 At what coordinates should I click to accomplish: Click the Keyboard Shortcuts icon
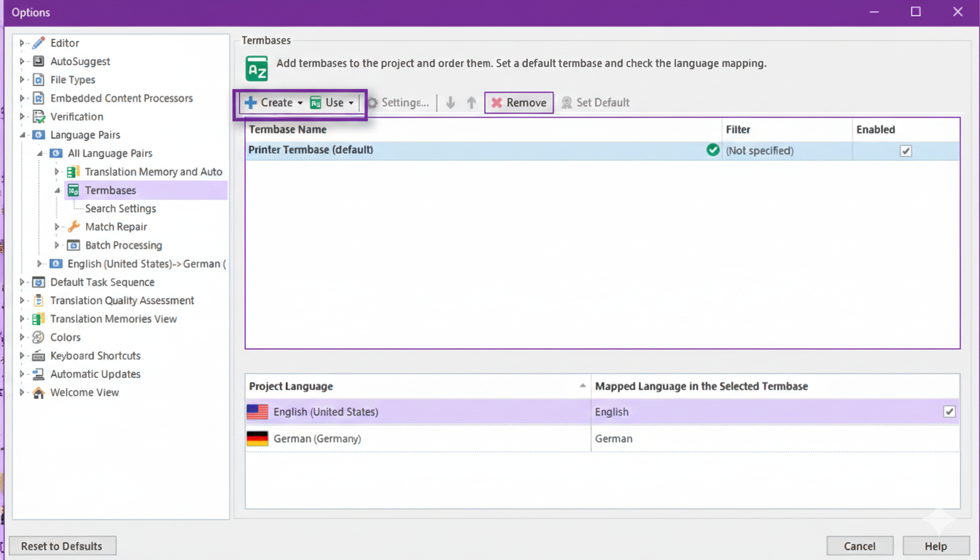click(39, 356)
